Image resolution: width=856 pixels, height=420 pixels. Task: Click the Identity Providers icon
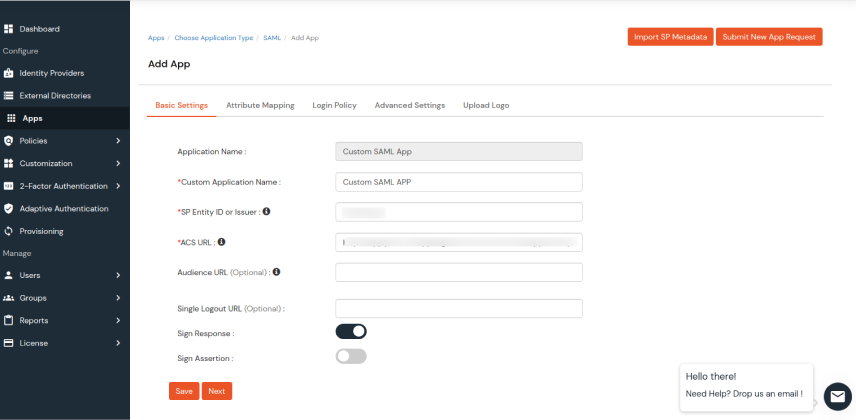8,73
